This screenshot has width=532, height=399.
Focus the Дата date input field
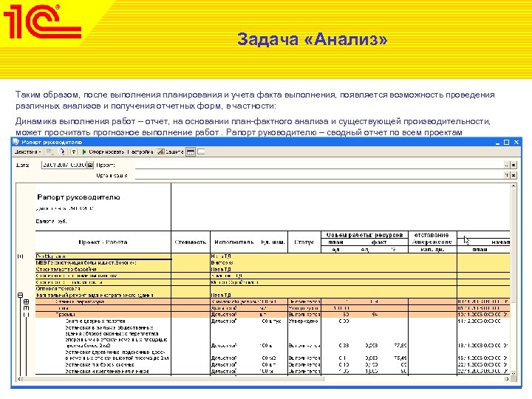(x=64, y=166)
